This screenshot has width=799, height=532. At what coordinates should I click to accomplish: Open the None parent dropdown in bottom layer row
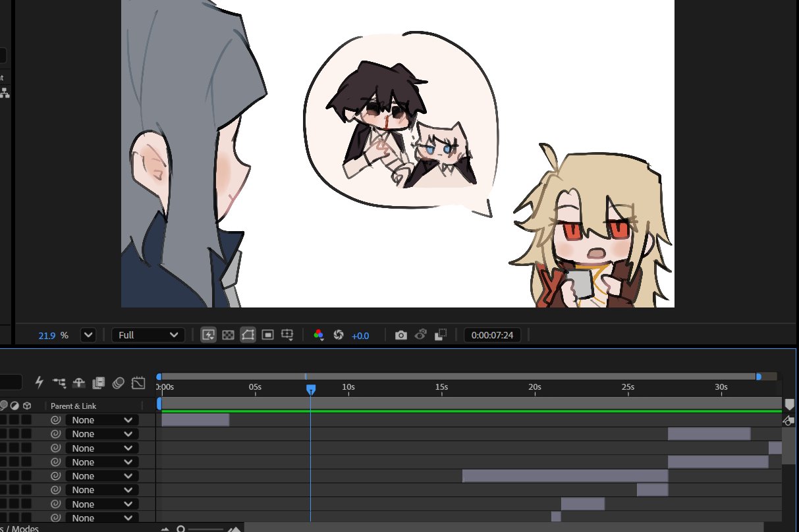click(x=102, y=518)
